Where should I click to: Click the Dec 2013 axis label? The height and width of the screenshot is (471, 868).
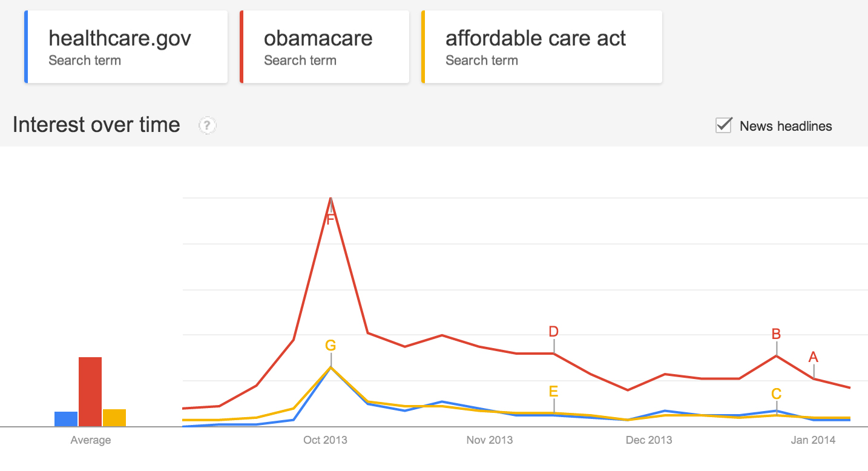(649, 440)
